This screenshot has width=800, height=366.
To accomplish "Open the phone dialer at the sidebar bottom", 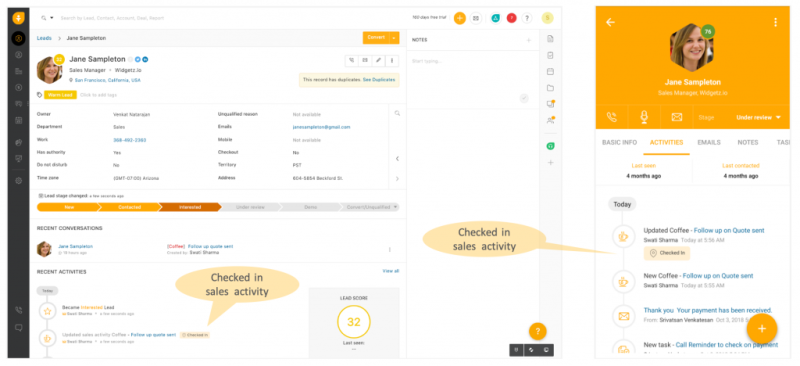I will [18, 310].
